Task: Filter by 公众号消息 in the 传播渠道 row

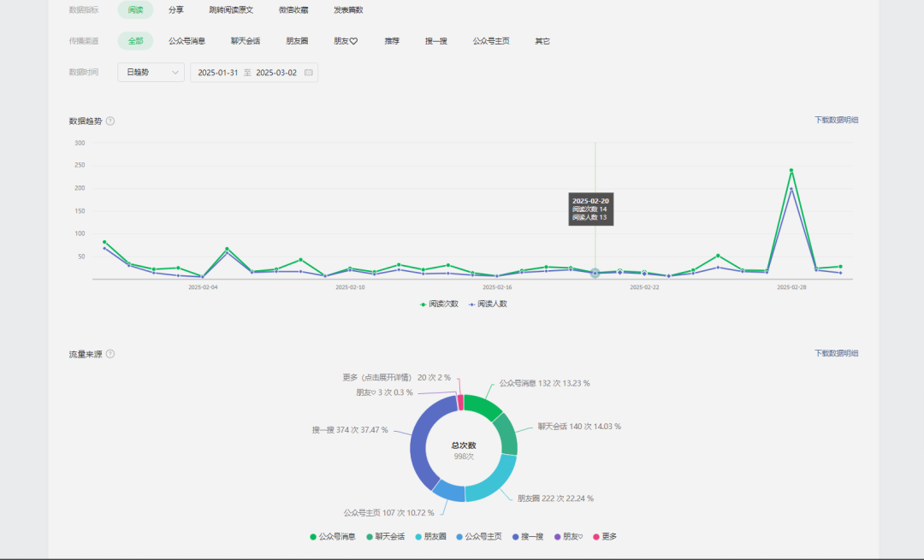Action: (187, 41)
